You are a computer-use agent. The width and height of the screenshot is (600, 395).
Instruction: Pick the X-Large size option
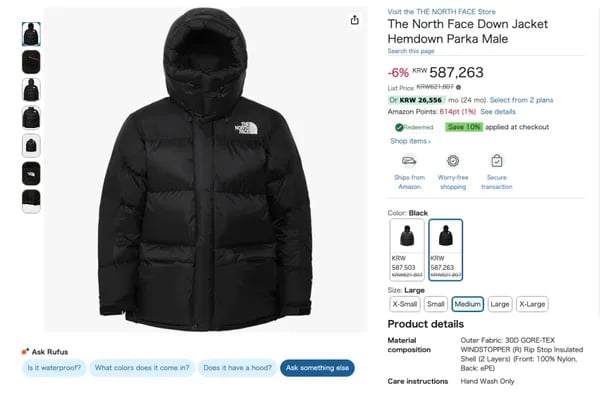point(532,304)
